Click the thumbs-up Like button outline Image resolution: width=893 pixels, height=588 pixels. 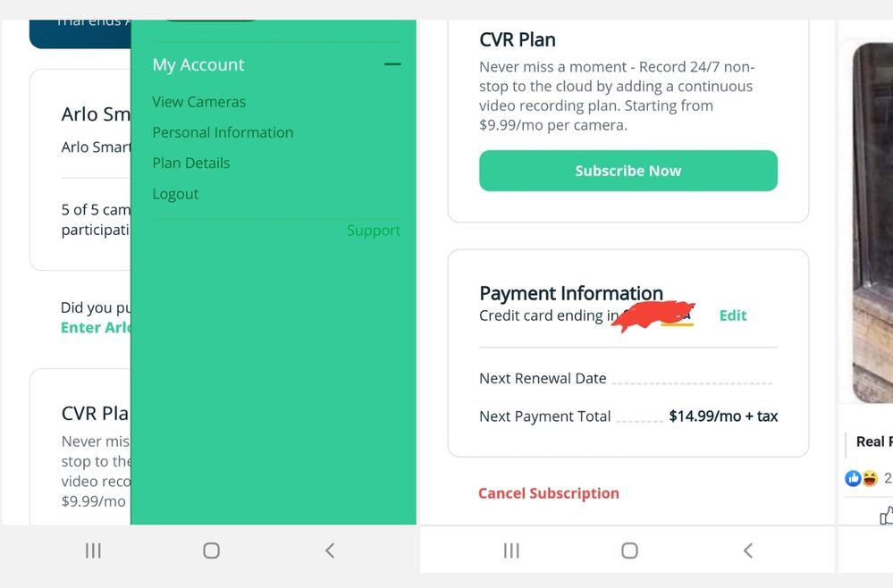pos(886,515)
